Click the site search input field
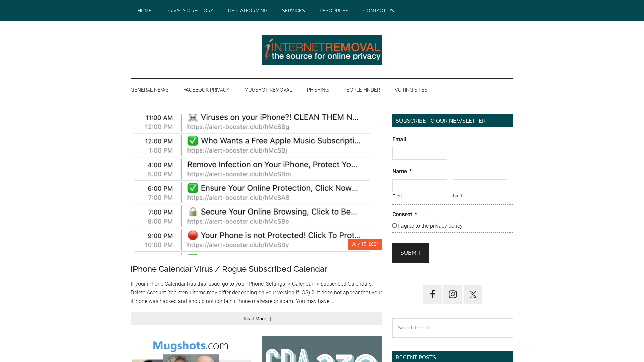Screen dimensions: 644x362 pos(452,327)
